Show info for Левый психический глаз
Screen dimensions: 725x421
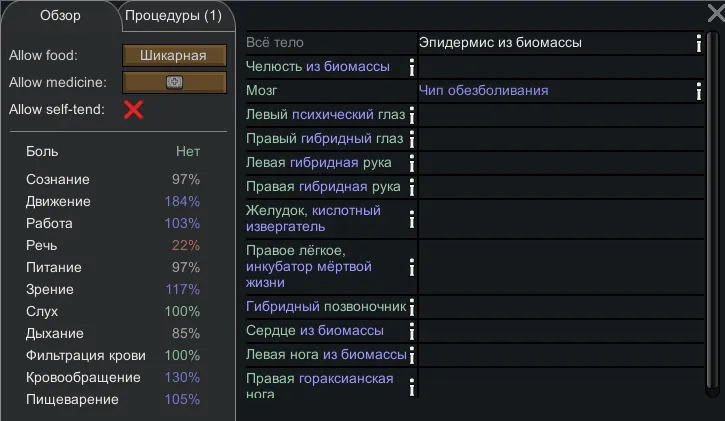412,116
